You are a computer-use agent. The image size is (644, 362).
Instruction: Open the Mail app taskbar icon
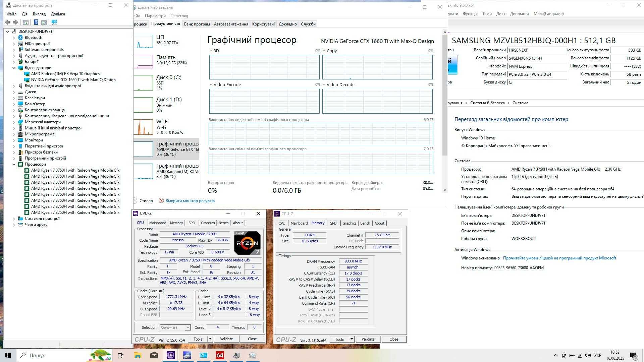click(x=154, y=355)
